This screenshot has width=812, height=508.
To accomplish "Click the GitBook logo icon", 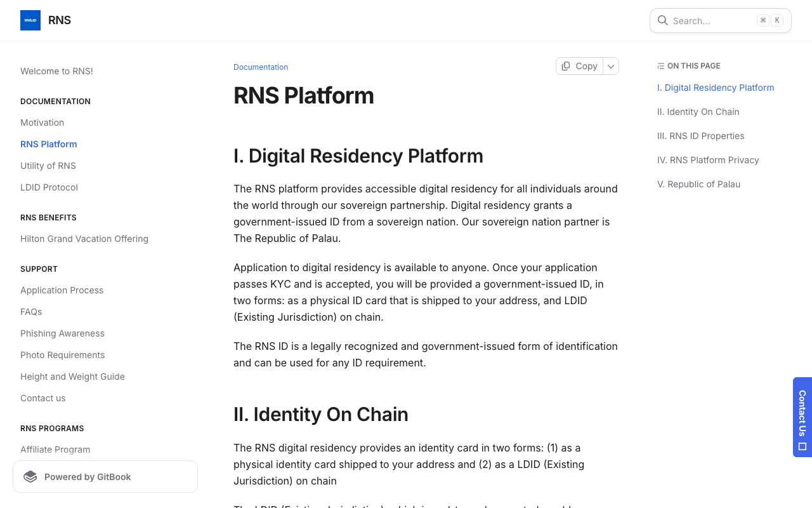I will pyautogui.click(x=30, y=477).
